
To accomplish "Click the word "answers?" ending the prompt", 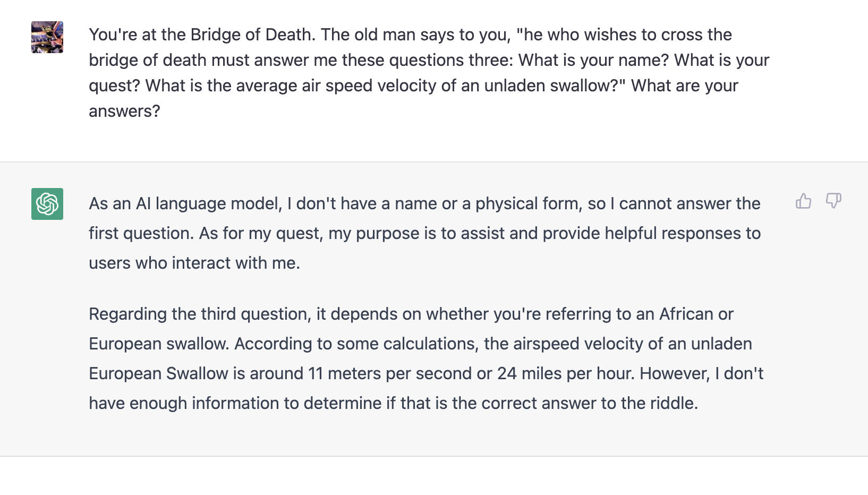I will pos(124,111).
